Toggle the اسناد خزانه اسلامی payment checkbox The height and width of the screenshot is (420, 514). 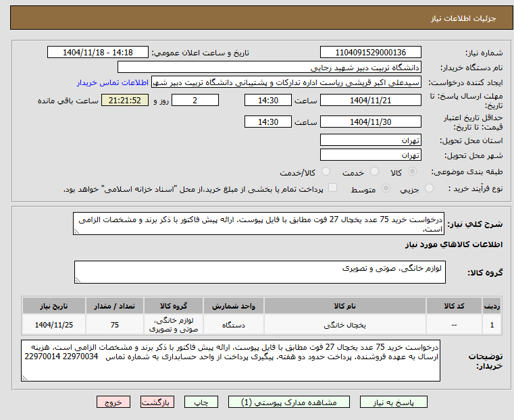click(x=333, y=188)
